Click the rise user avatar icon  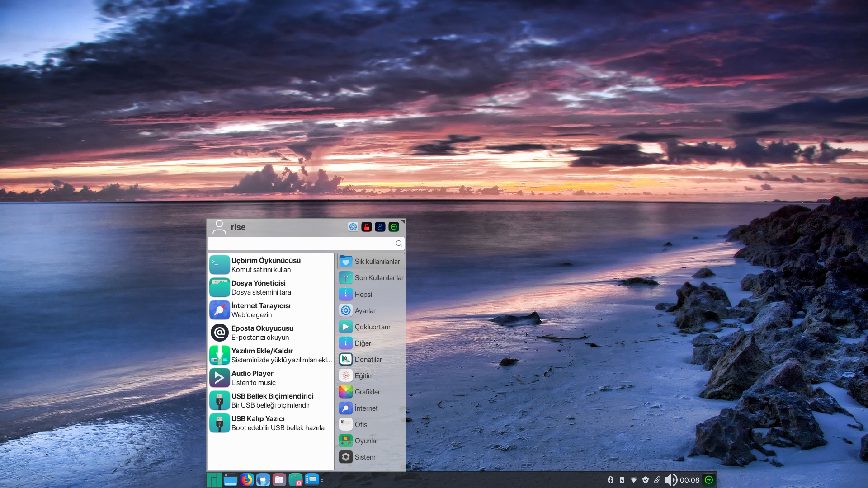click(219, 227)
